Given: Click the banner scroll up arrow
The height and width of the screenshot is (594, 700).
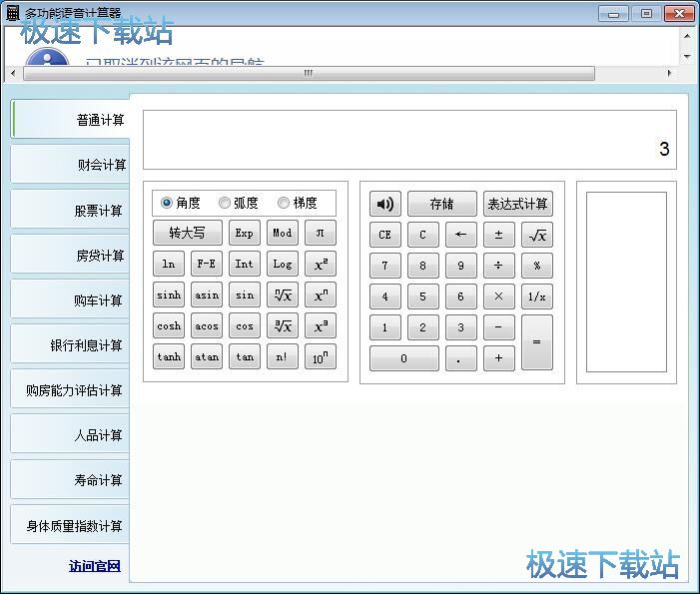Looking at the screenshot, I should pyautogui.click(x=687, y=36).
